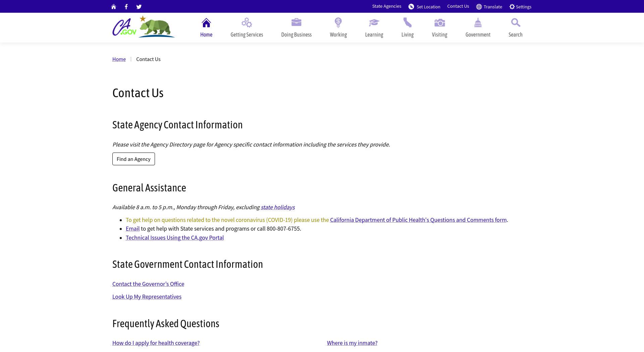Viewport: 644px width, 352px height.
Task: Click the Doing Business briefcase icon
Action: [x=297, y=22]
